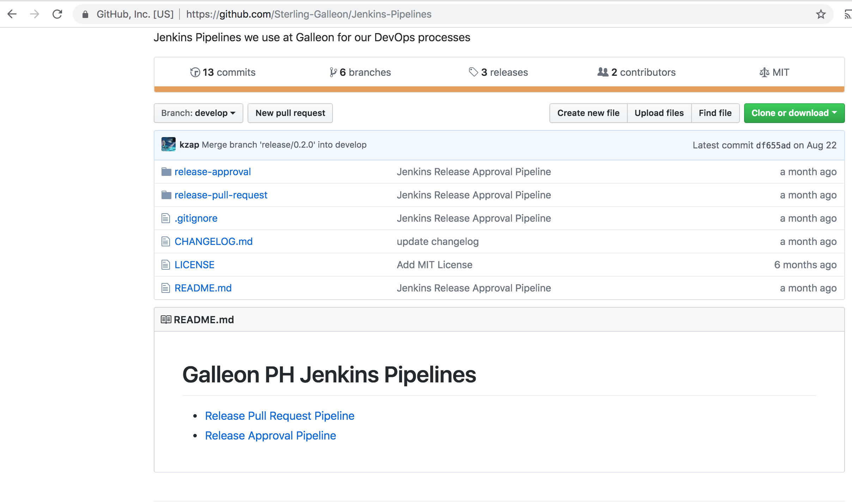852x504 pixels.
Task: Open 3 releases tab
Action: [498, 72]
